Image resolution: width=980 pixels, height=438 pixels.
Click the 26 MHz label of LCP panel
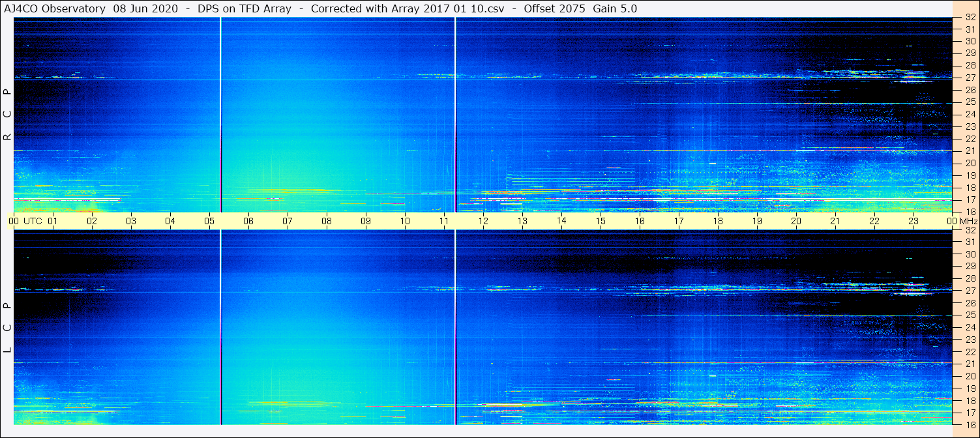tap(970, 302)
